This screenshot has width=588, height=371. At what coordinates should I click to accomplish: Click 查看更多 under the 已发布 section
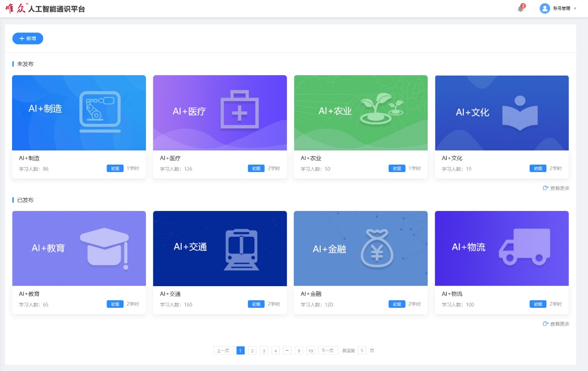point(556,324)
